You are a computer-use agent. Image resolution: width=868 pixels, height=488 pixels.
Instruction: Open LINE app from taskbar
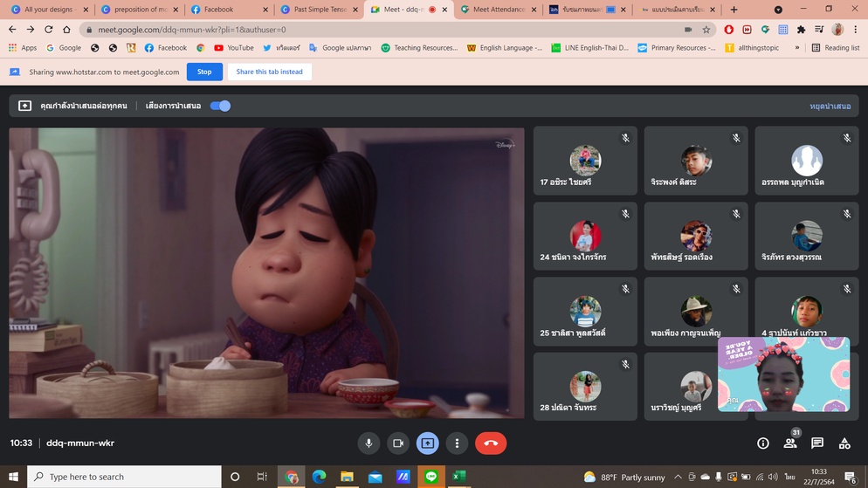pos(431,477)
